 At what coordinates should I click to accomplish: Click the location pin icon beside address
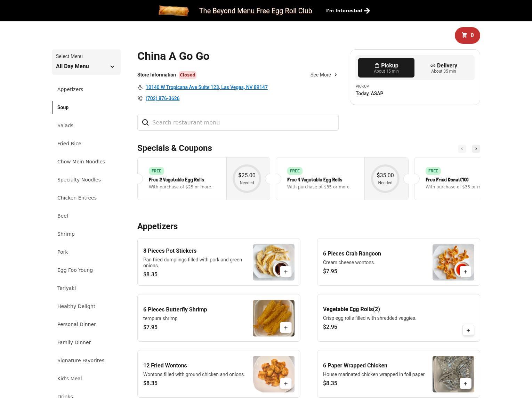point(140,87)
